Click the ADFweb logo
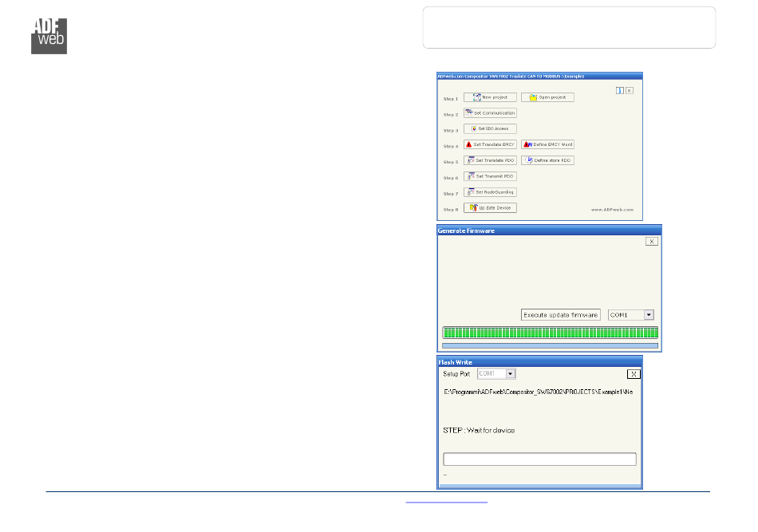The height and width of the screenshot is (532, 758). 49,35
